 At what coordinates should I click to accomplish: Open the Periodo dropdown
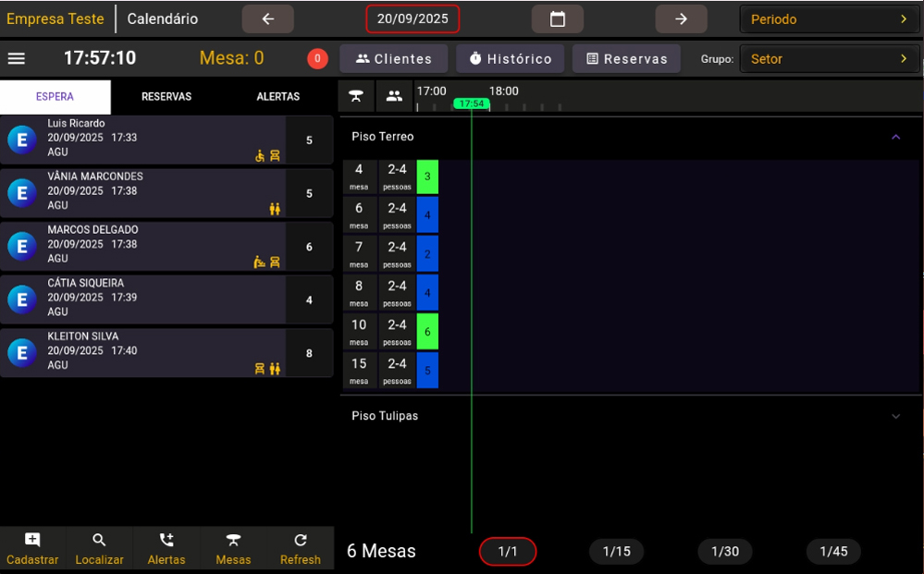[830, 18]
